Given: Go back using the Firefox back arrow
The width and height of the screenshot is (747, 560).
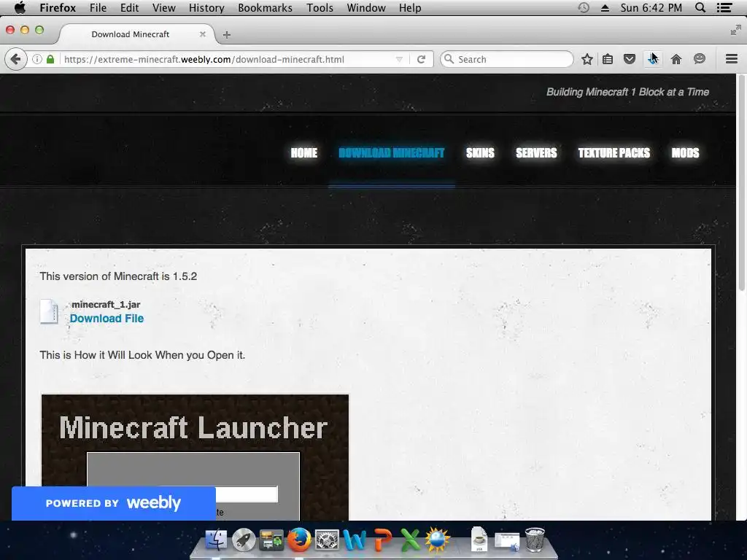Looking at the screenshot, I should [15, 60].
